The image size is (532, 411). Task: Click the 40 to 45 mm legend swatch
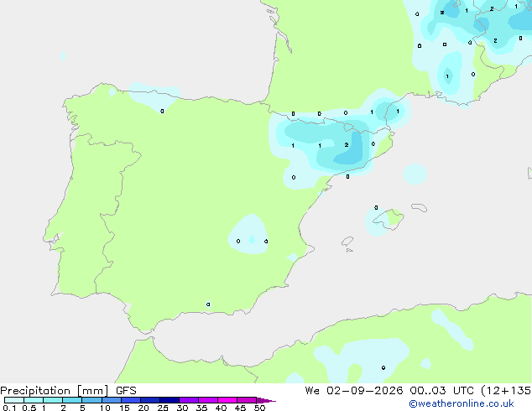[227, 400]
